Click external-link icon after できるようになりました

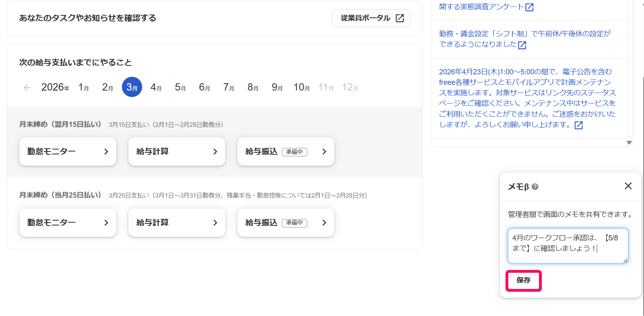pyautogui.click(x=522, y=45)
